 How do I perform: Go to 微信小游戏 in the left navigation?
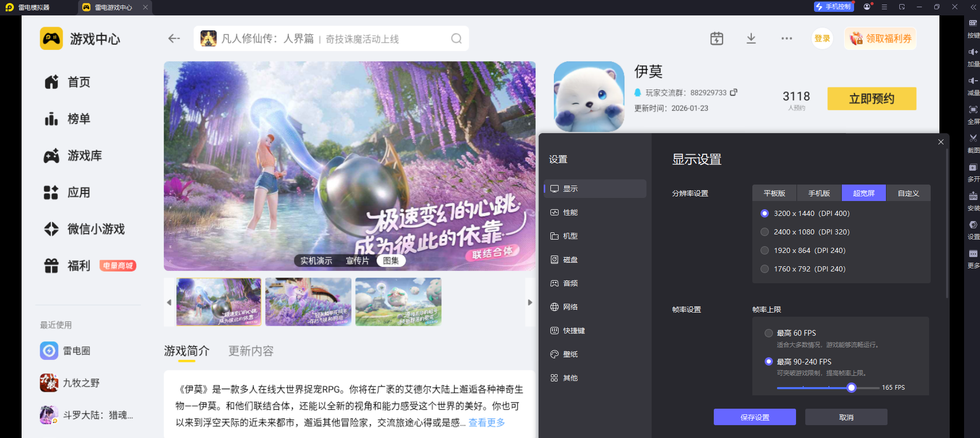[85, 229]
